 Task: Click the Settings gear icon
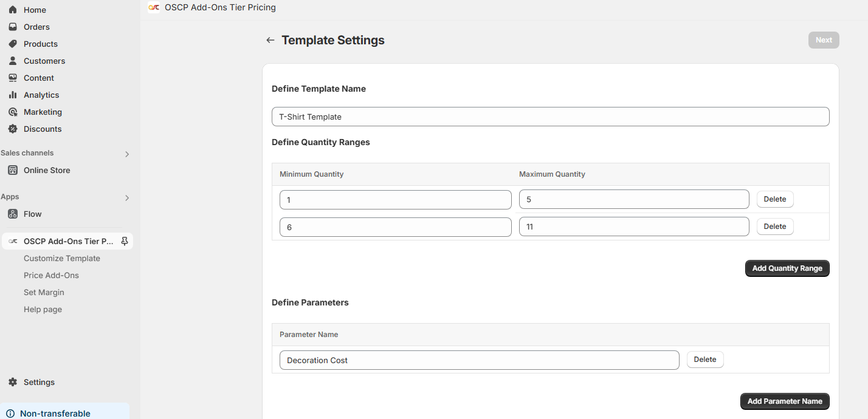(13, 382)
